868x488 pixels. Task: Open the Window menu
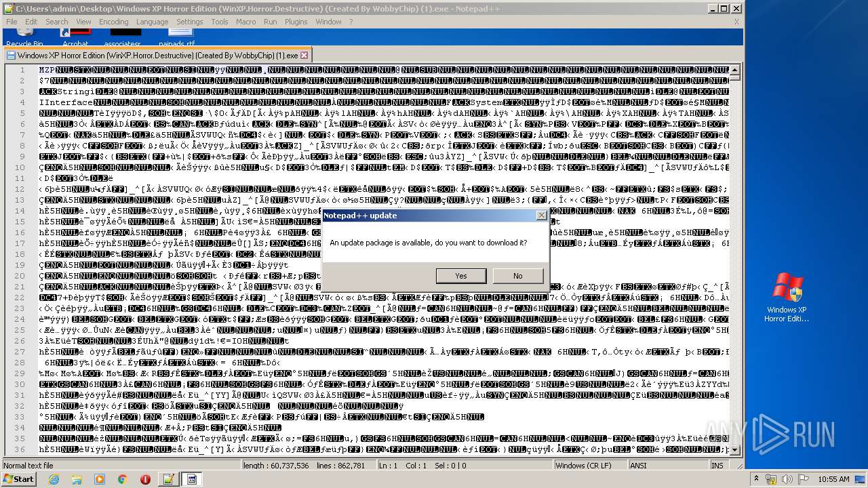pos(328,22)
